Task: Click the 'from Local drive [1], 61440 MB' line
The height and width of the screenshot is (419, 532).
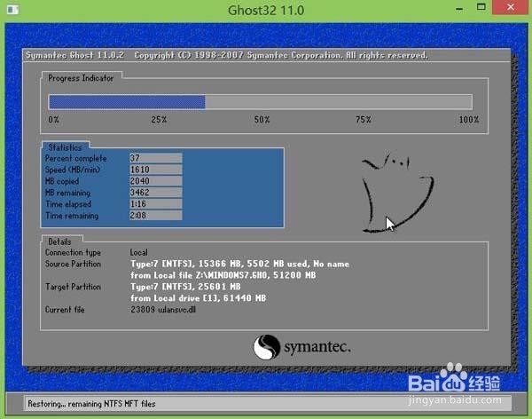Action: 198,298
